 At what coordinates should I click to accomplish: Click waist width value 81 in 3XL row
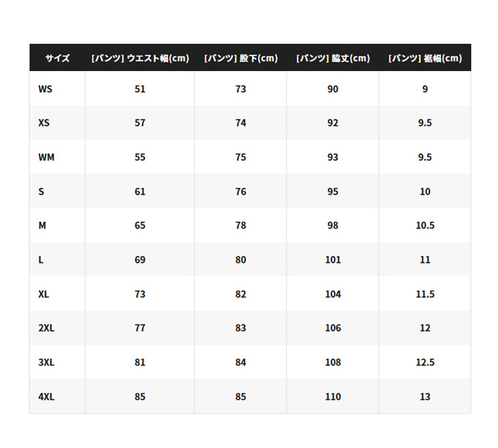[x=140, y=362]
